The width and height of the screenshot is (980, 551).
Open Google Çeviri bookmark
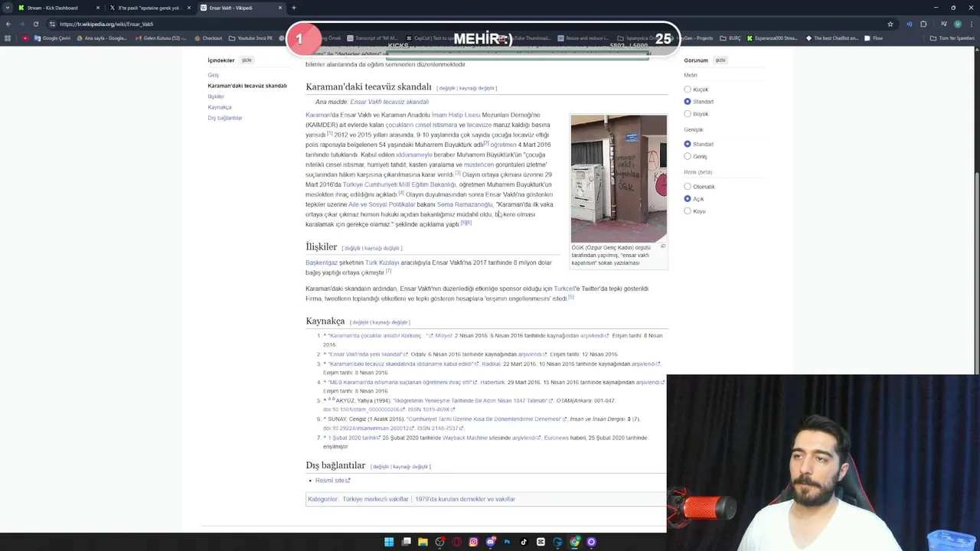[51, 37]
